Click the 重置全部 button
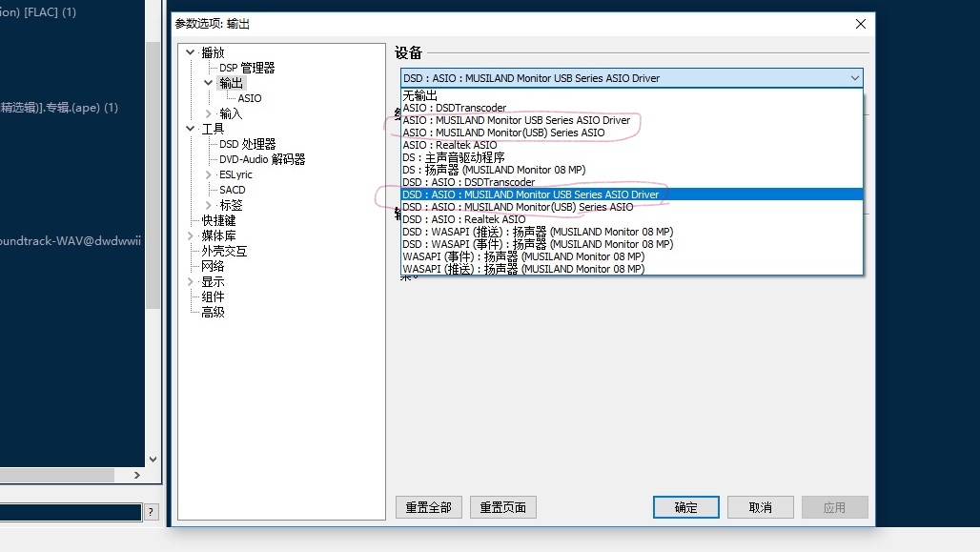This screenshot has height=552, width=980. [x=428, y=507]
